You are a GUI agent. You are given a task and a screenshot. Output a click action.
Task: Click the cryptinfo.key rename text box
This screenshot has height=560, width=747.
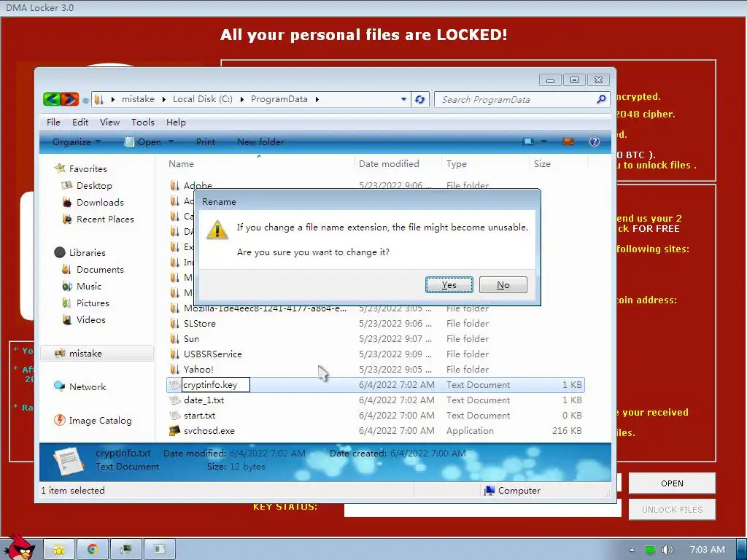pyautogui.click(x=216, y=385)
